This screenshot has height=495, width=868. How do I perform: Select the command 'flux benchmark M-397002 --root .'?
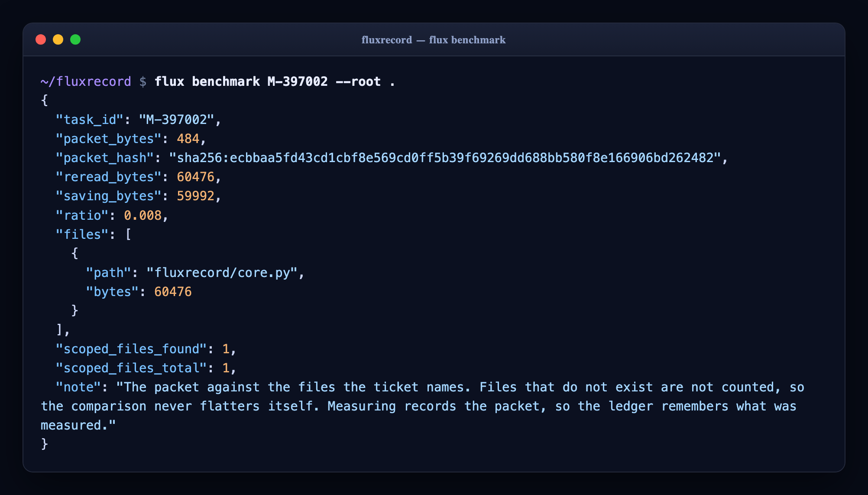pyautogui.click(x=275, y=81)
